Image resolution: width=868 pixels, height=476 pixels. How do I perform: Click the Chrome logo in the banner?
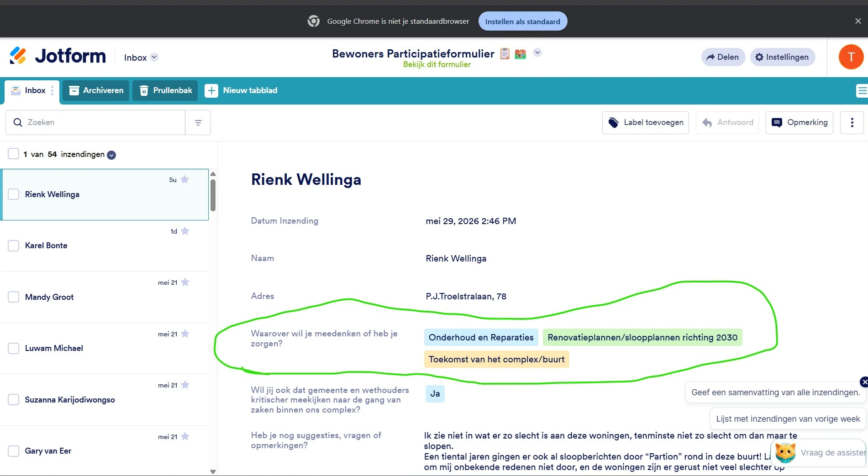314,21
